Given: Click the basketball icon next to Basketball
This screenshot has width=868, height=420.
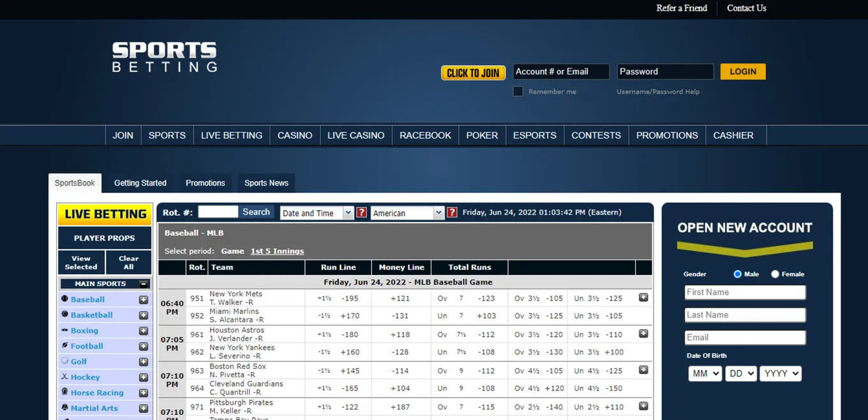Looking at the screenshot, I should point(64,314).
